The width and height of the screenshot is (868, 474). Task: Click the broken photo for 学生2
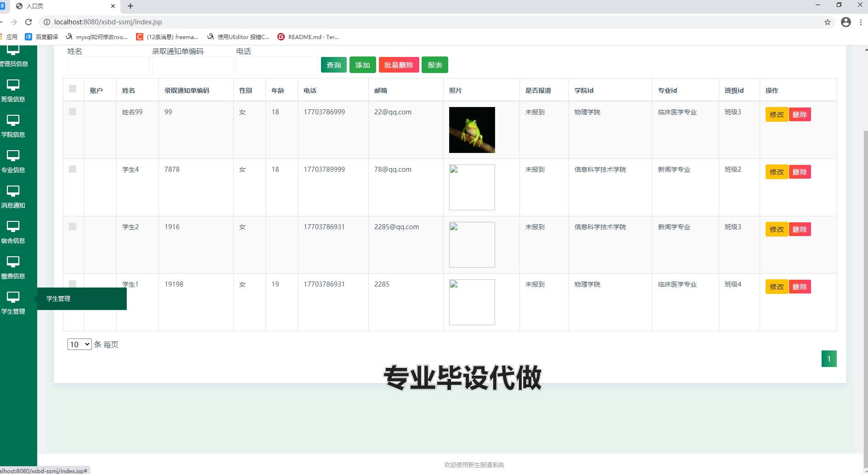[472, 245]
